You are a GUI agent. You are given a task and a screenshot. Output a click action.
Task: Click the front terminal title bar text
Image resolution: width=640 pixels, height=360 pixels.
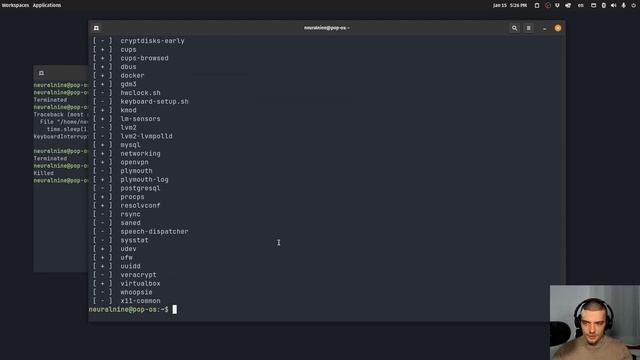[327, 28]
